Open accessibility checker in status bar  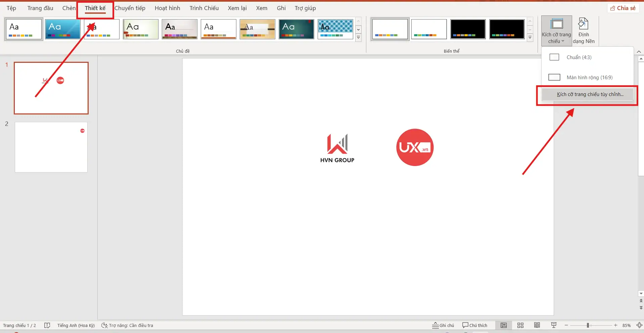(127, 325)
